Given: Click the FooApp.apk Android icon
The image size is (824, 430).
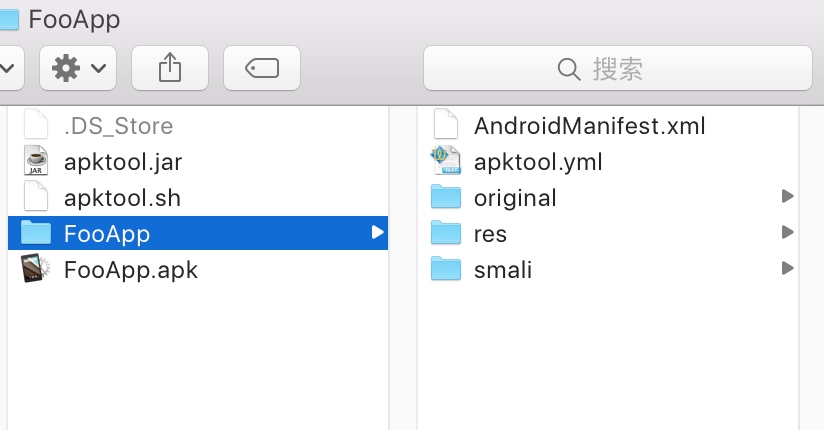Looking at the screenshot, I should 36,268.
